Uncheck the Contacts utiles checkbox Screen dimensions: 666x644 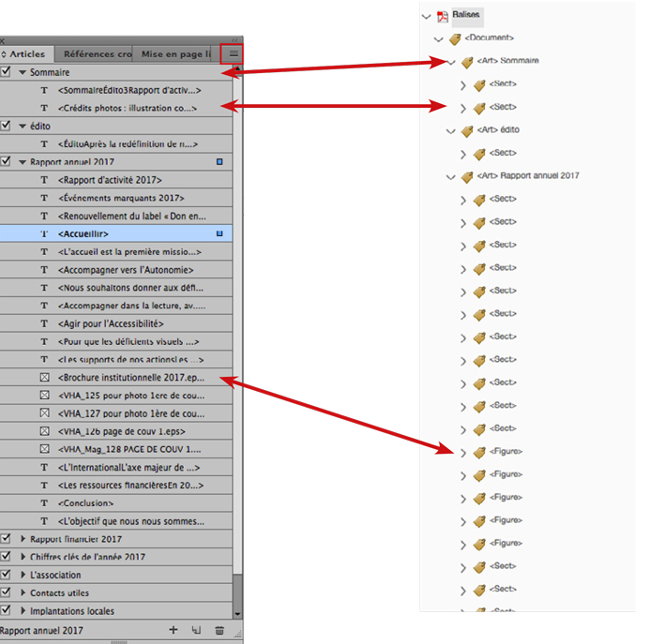pos(7,593)
